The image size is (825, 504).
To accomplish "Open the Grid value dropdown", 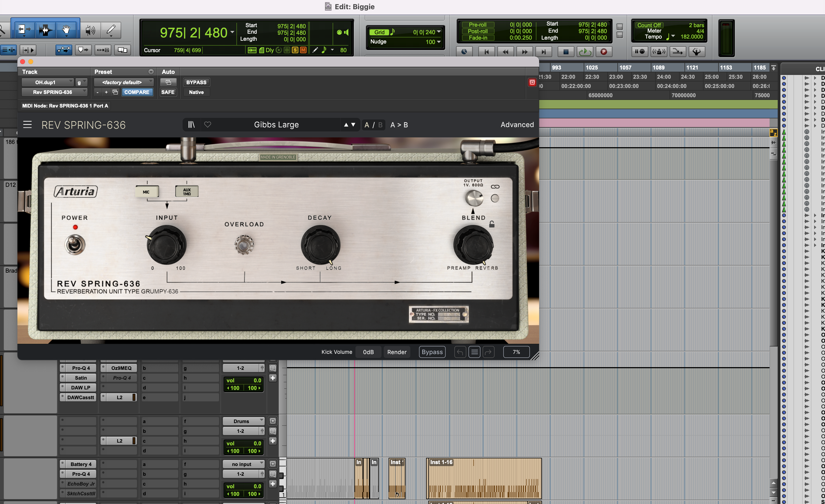I will click(439, 32).
